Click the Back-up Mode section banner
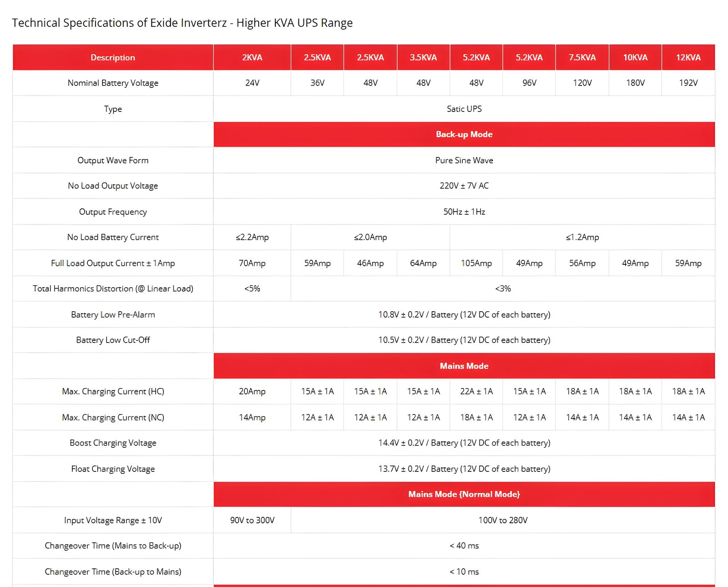728x587 pixels. coord(464,134)
